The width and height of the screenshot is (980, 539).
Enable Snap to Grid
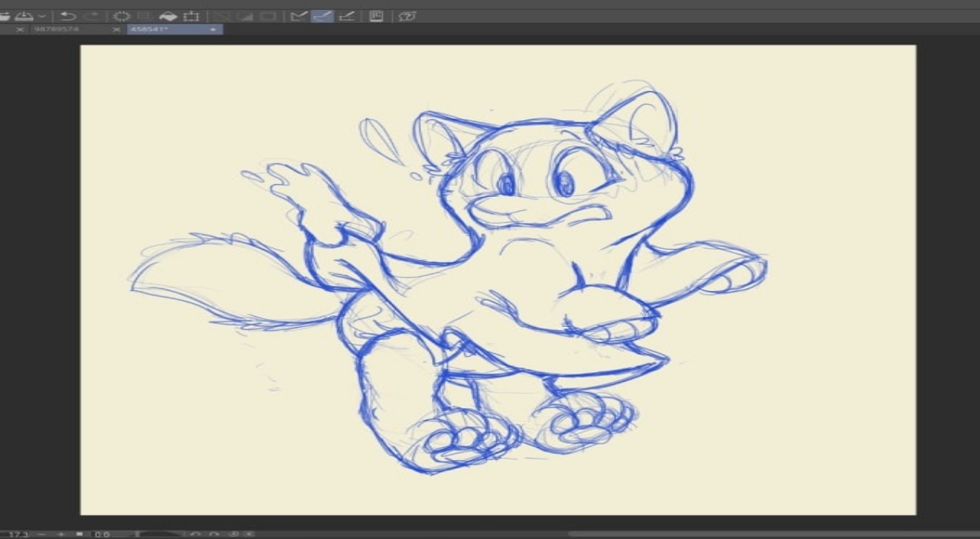click(346, 16)
